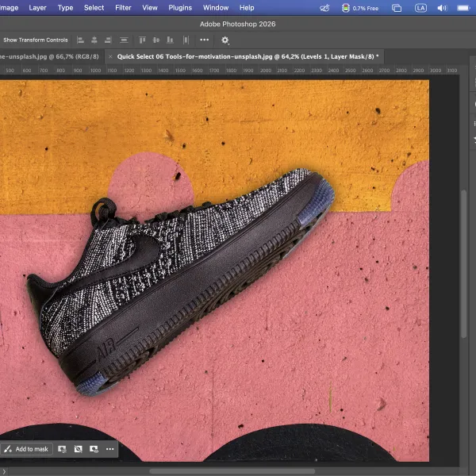Click mask properties icon beside Add to mask

(62, 449)
